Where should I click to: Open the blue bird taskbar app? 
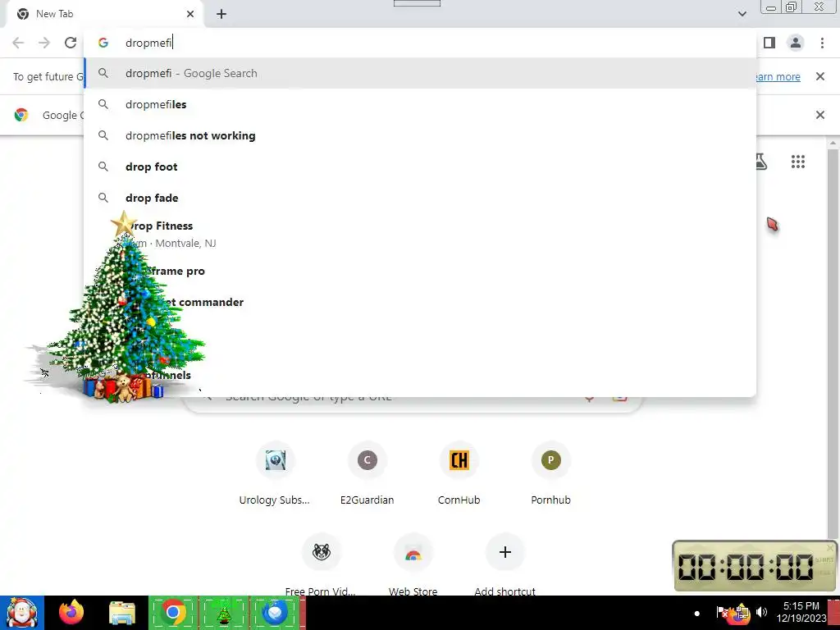click(275, 613)
